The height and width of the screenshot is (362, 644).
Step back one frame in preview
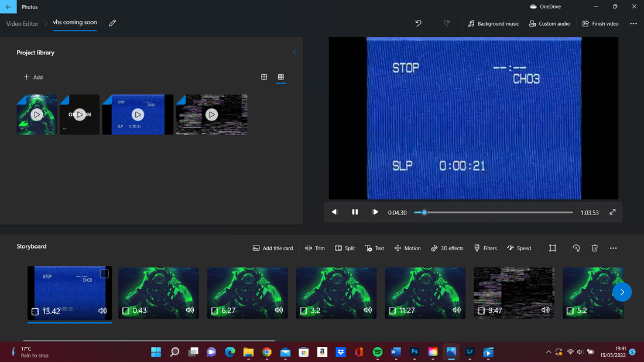[335, 212]
